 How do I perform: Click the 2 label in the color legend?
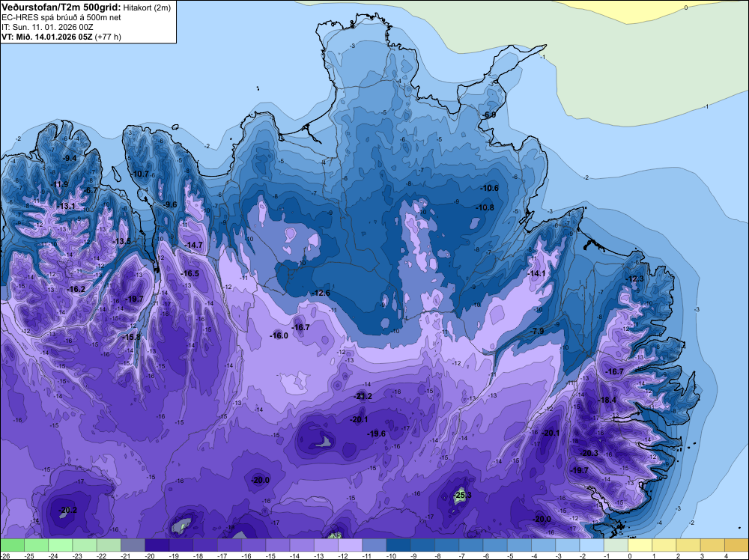pos(679,556)
